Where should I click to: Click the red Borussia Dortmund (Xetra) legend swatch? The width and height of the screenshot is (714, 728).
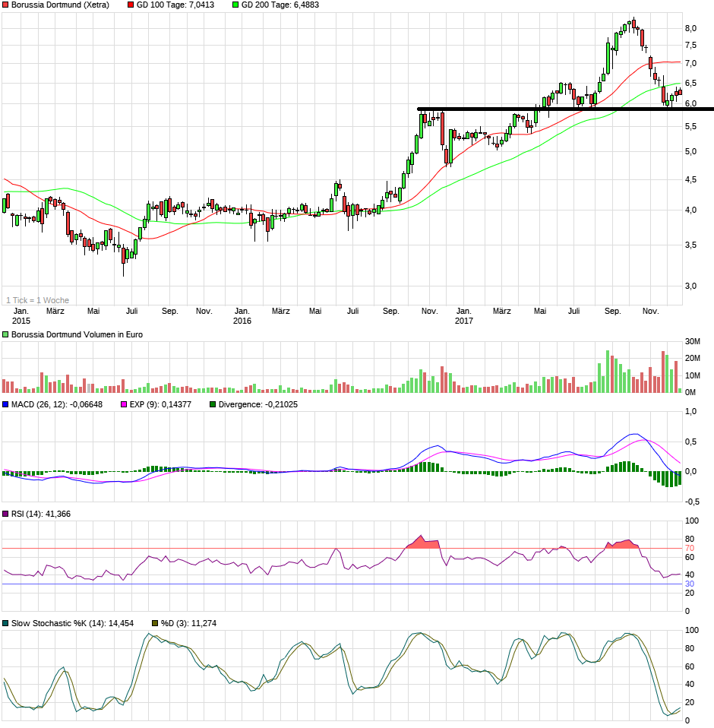click(x=5, y=5)
